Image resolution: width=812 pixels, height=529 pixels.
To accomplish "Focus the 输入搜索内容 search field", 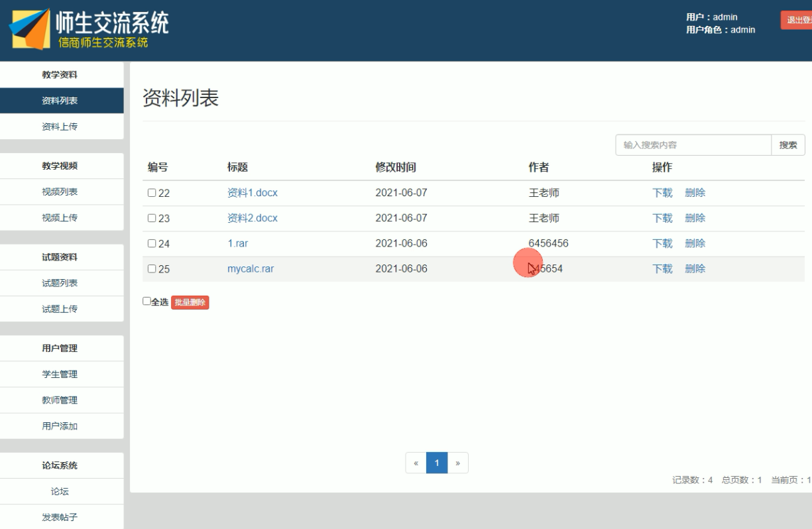I will tap(693, 145).
